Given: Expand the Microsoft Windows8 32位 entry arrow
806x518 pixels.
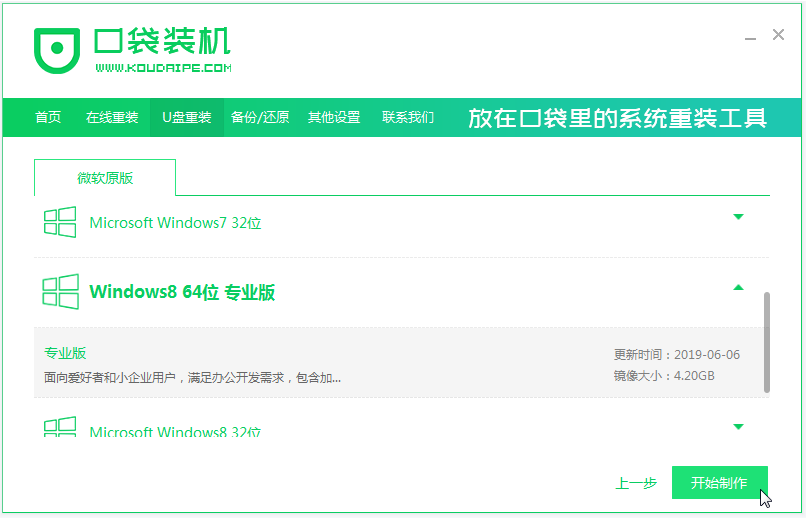Looking at the screenshot, I should [x=739, y=427].
